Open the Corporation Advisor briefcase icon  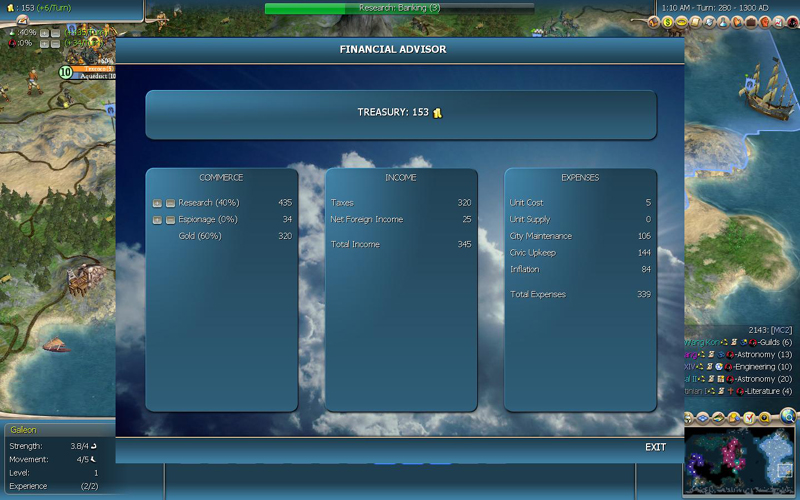[x=751, y=22]
